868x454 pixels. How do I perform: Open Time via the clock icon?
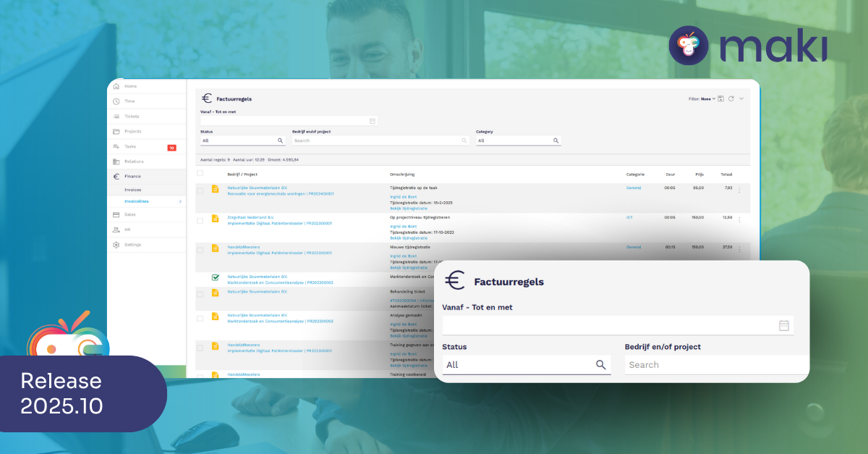coord(116,101)
